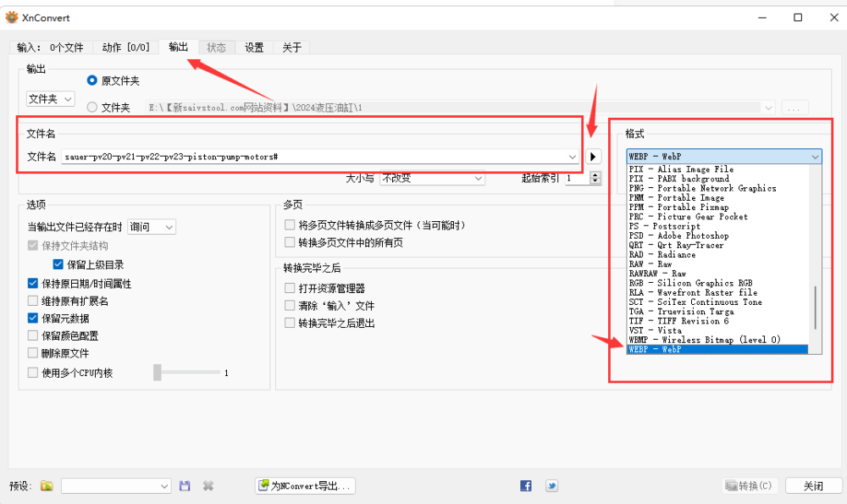The image size is (847, 504).
Task: Select VST - Vista format
Action: point(717,330)
